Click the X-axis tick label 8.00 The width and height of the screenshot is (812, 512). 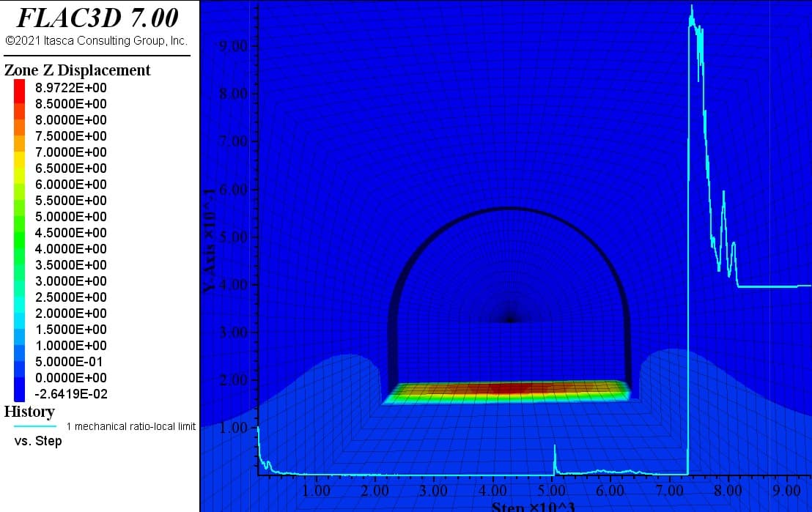(x=728, y=490)
